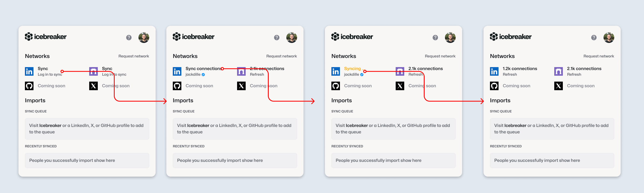Click "Refresh" under "1.2k connections"
Screen dimensions: 644x193
tap(510, 74)
